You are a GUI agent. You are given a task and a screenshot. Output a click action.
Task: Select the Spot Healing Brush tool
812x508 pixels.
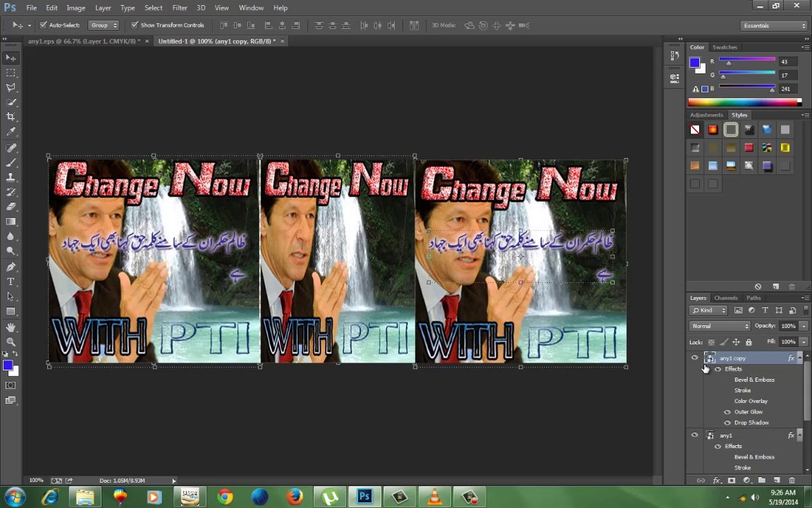pyautogui.click(x=11, y=147)
